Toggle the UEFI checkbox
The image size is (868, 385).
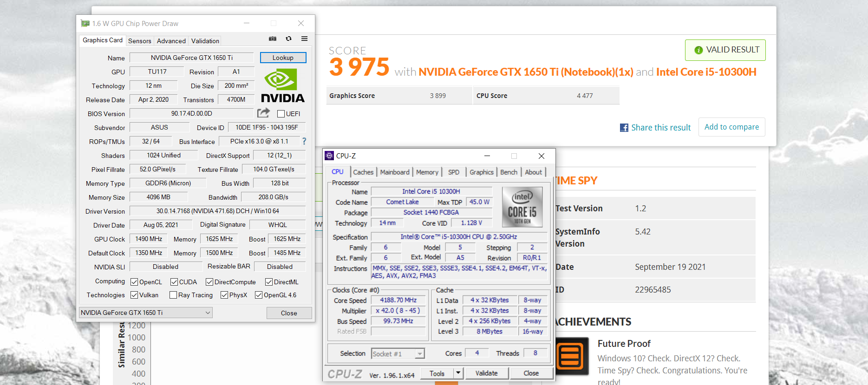click(281, 114)
